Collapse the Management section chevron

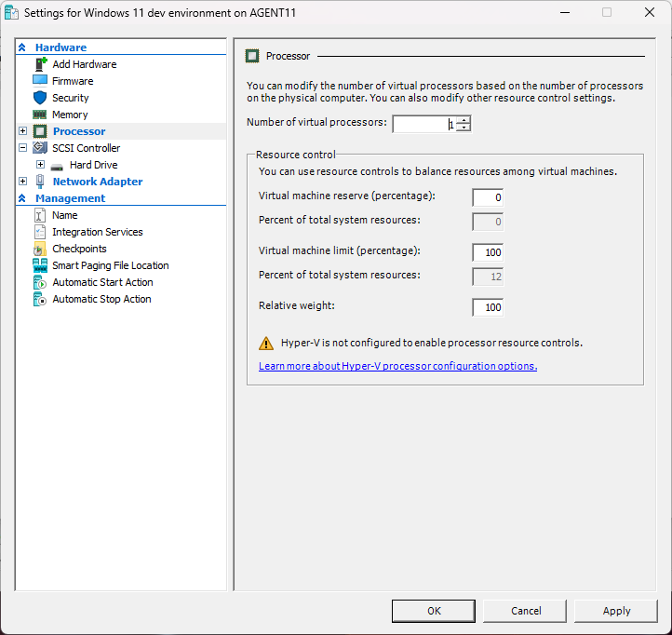click(22, 198)
